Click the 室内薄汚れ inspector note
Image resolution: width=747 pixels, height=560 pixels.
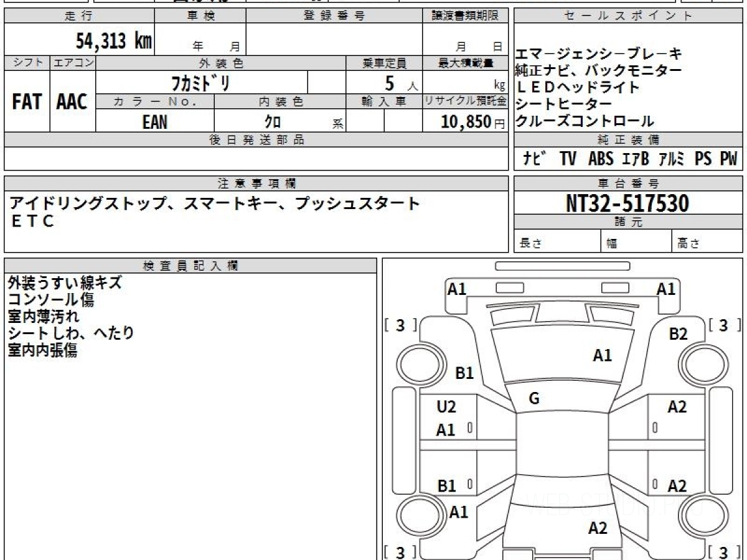pos(44,317)
